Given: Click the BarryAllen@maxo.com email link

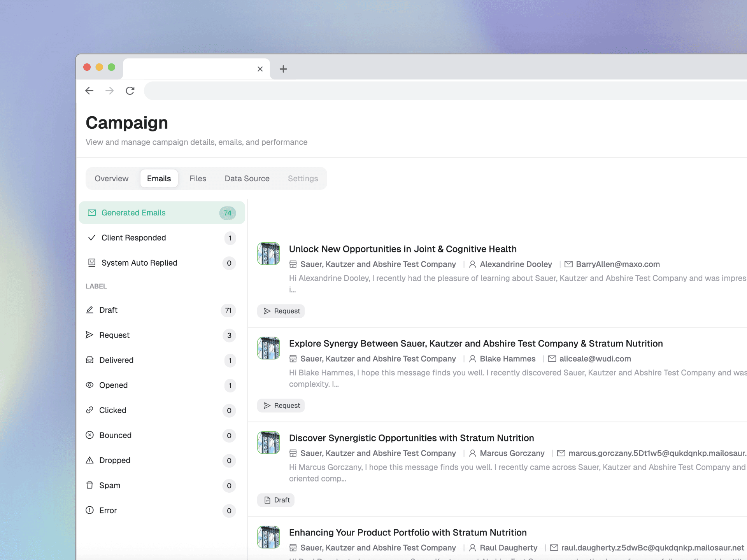Looking at the screenshot, I should coord(617,264).
